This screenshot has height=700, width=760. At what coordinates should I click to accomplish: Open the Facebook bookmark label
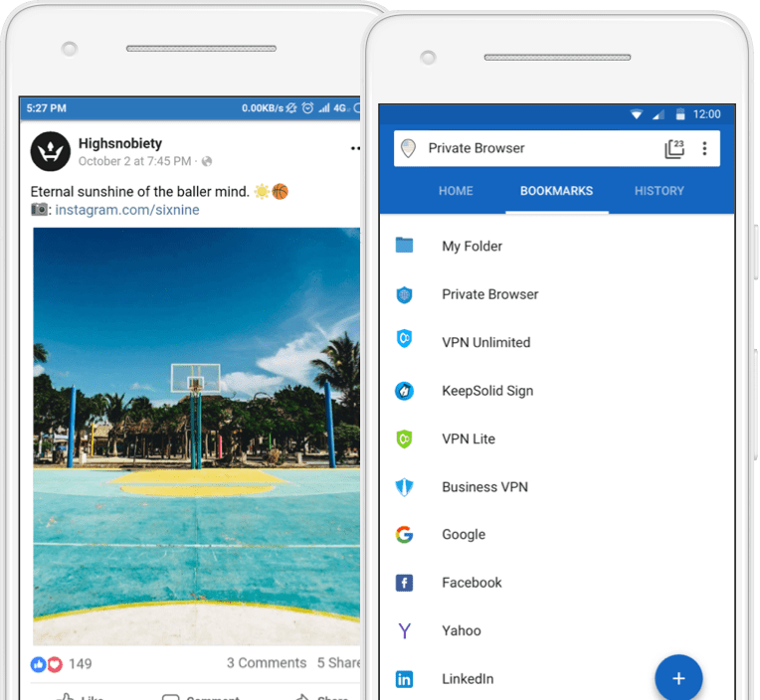tap(472, 583)
